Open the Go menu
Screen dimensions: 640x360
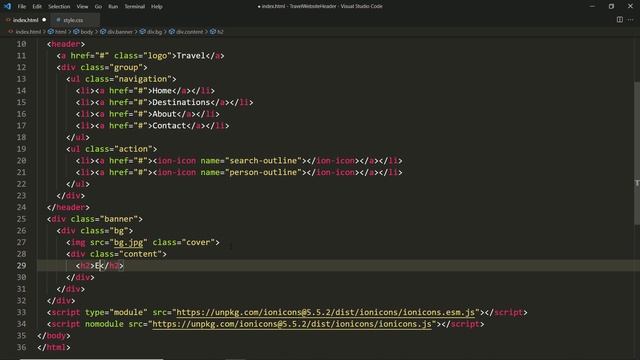point(98,7)
